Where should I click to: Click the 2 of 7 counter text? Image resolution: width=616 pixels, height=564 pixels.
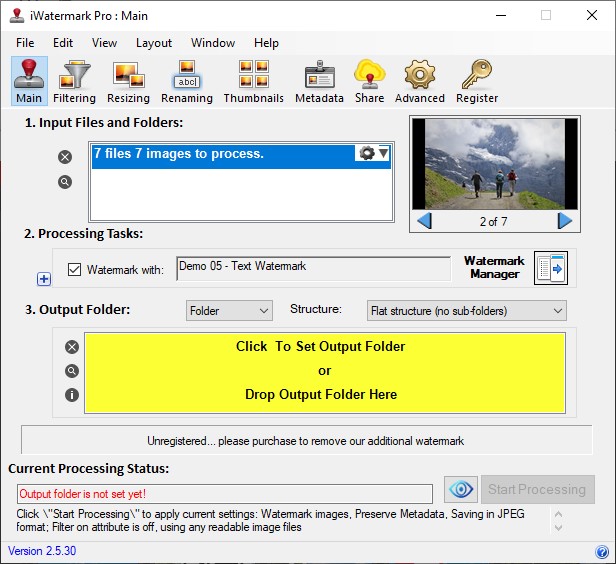click(493, 222)
